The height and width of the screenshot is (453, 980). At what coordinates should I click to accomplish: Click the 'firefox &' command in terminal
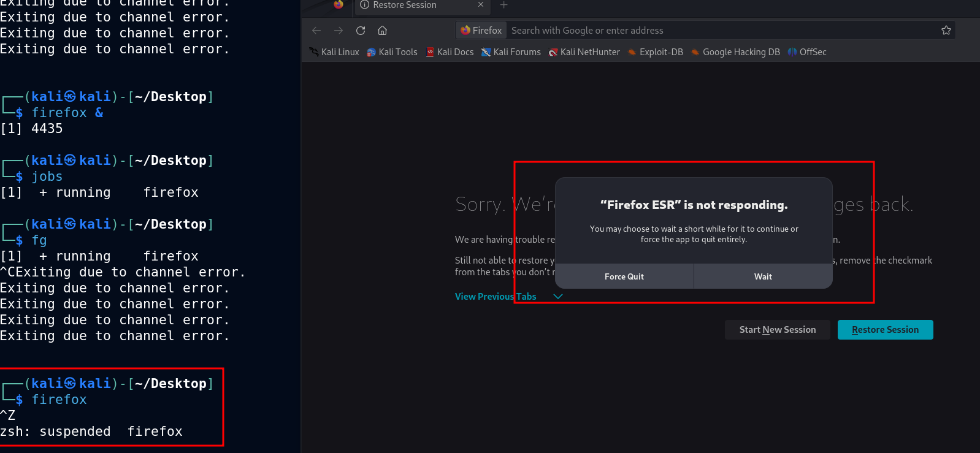67,113
